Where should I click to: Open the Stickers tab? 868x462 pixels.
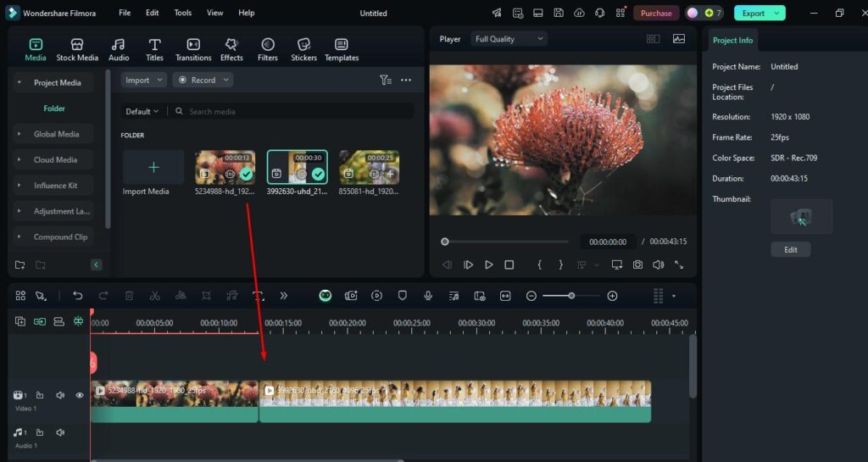coord(304,49)
